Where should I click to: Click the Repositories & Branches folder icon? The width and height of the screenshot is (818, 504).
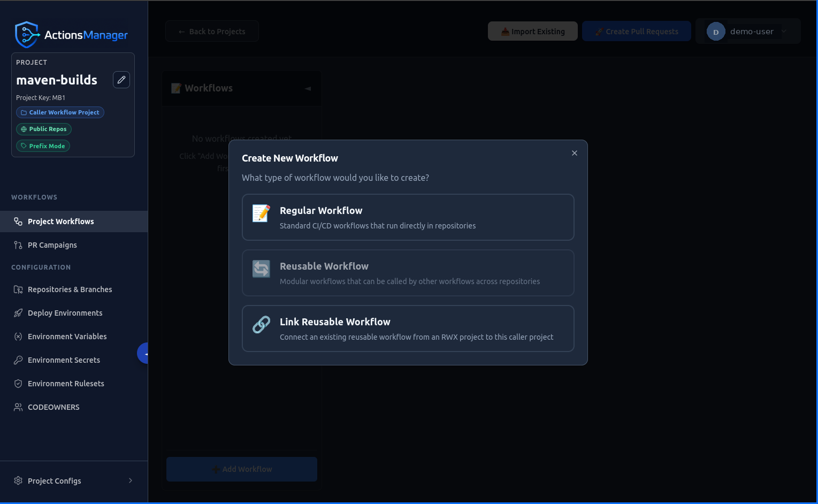(18, 289)
